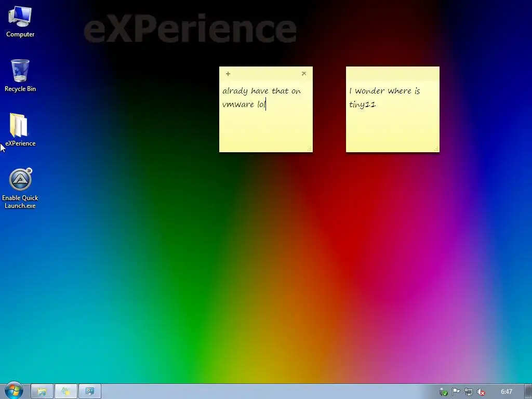Screen dimensions: 532x399
Task: Add a new sticky note with plus
Action: (228, 74)
